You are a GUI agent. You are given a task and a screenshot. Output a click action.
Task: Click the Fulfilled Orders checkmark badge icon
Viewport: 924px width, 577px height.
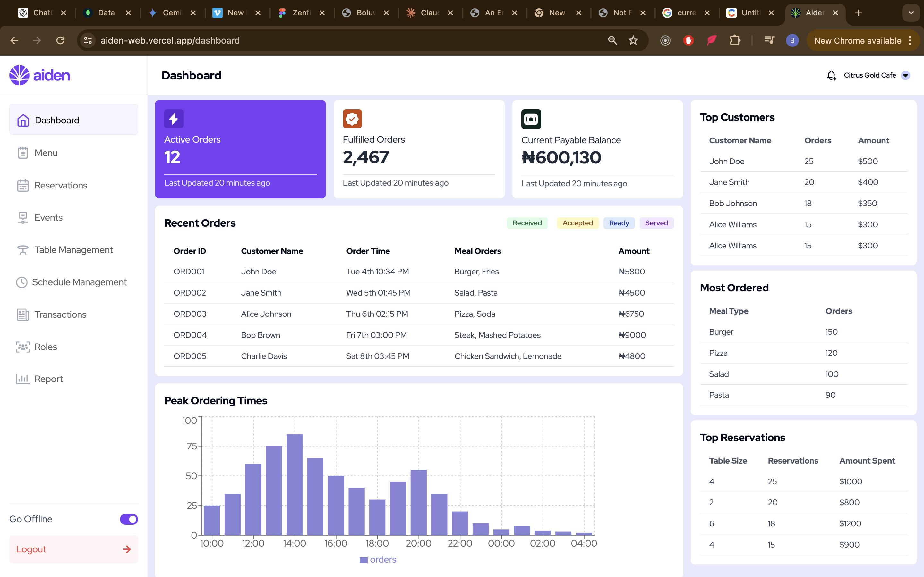click(352, 119)
